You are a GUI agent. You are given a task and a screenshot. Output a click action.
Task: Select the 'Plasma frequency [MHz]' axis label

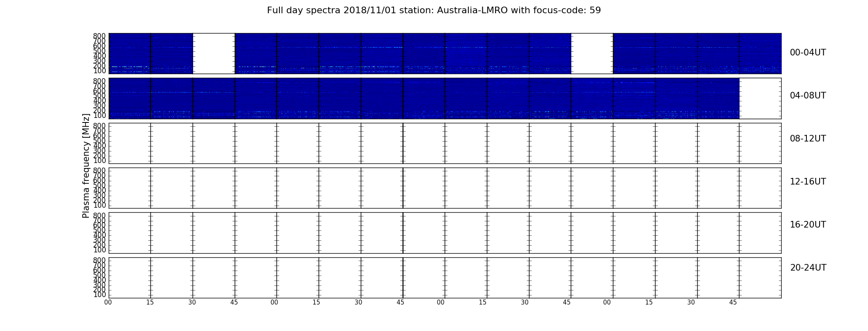86,165
